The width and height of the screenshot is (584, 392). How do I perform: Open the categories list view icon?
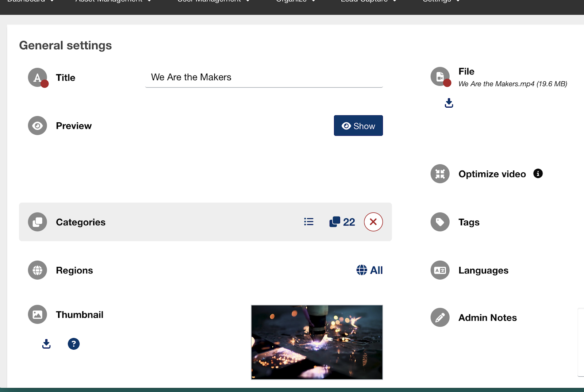(309, 222)
